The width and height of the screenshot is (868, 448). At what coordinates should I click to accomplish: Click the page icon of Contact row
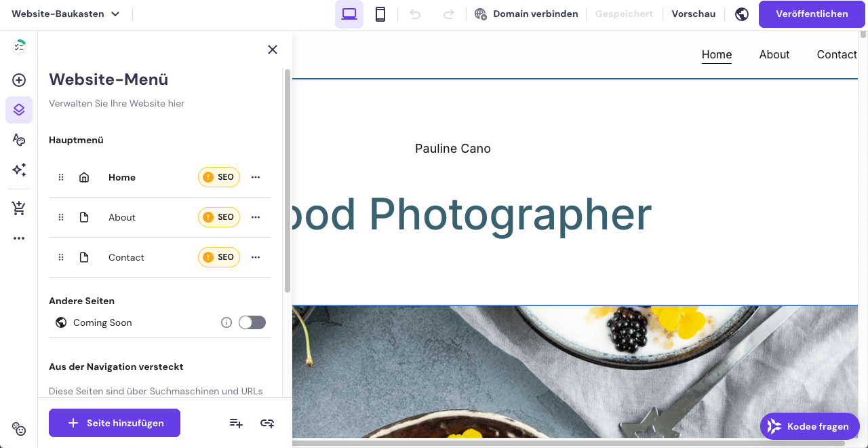[84, 257]
